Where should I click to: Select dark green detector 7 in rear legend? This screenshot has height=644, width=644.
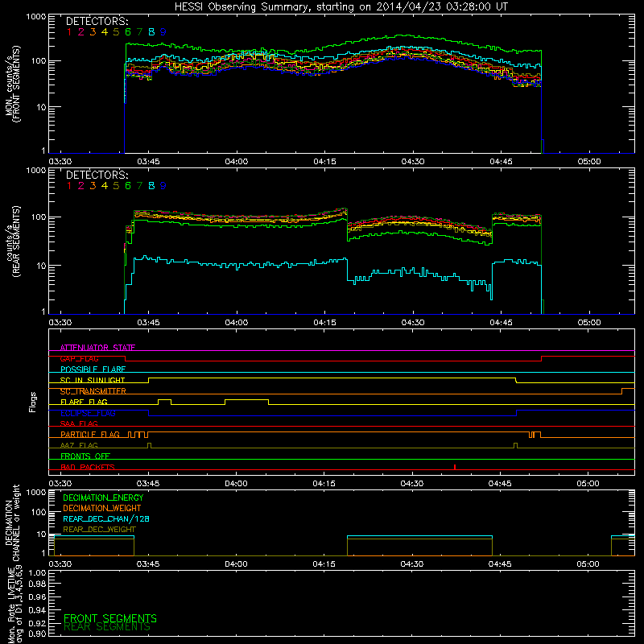coord(139,186)
